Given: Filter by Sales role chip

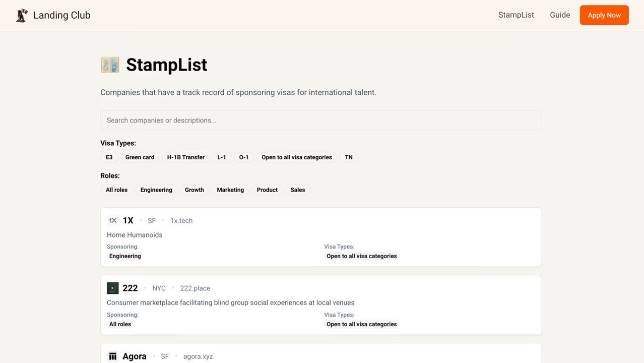Looking at the screenshot, I should pos(298,190).
